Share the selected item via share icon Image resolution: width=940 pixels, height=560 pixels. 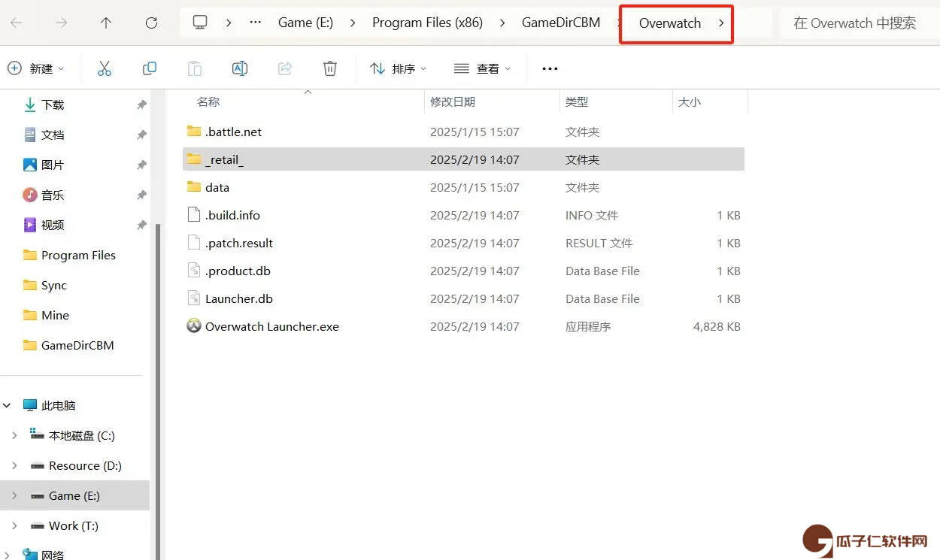coord(285,68)
